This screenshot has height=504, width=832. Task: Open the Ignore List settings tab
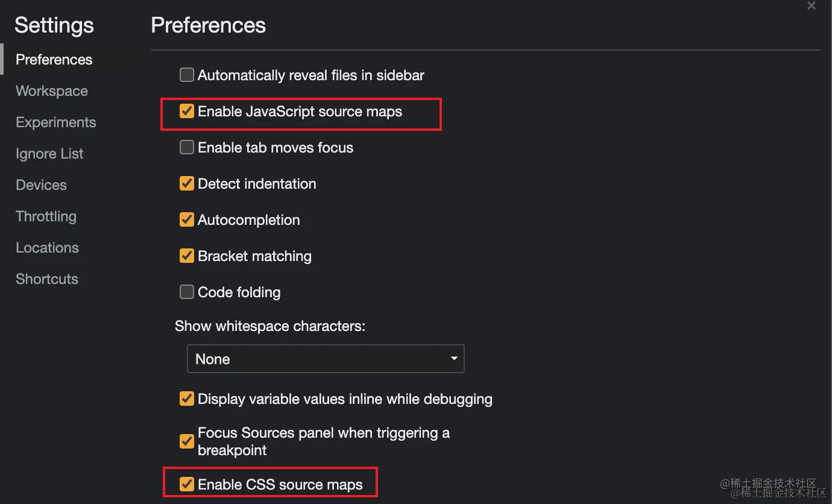[x=49, y=154]
